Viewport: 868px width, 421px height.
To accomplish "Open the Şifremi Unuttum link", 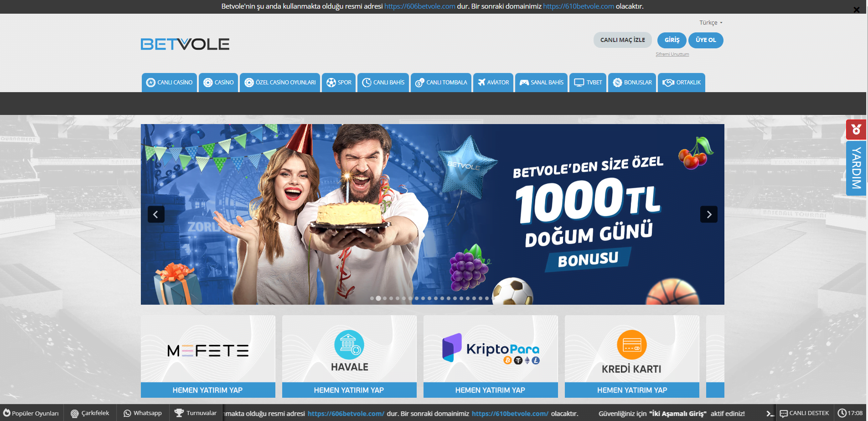I will [672, 54].
